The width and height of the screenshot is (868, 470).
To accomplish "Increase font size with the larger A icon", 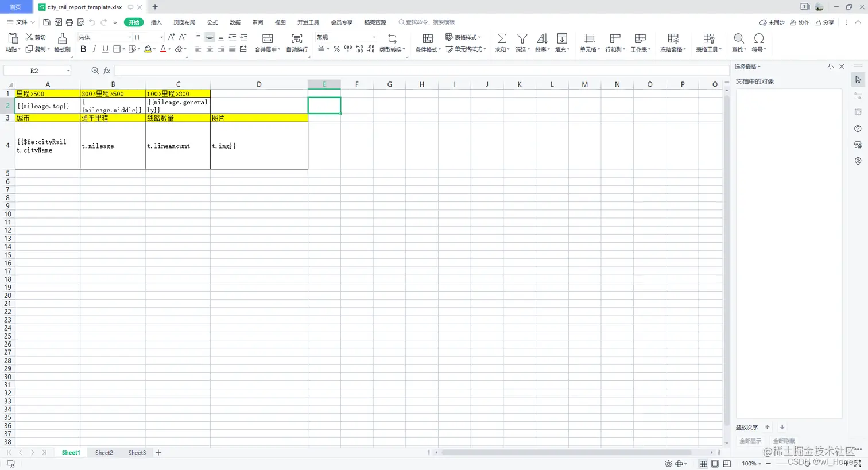I will [171, 37].
